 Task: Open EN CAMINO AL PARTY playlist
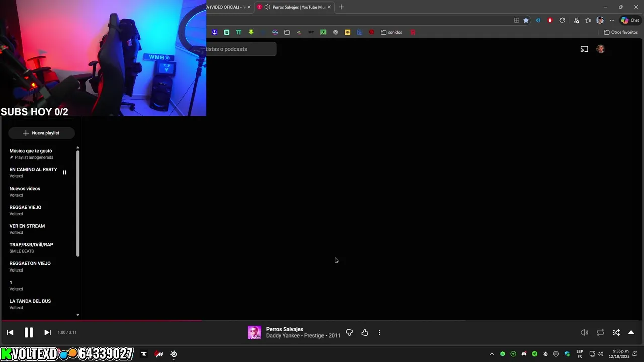[x=33, y=172]
